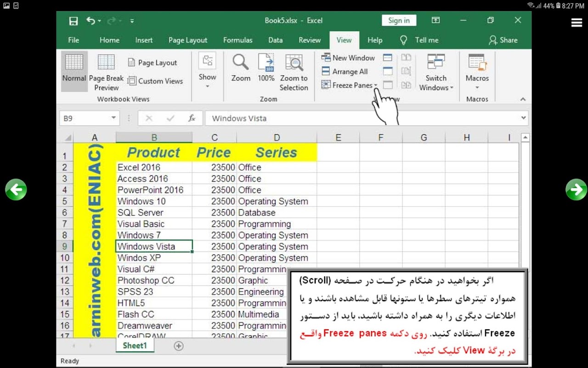Switch to the Insert tab
This screenshot has height=368, width=588.
pos(144,40)
